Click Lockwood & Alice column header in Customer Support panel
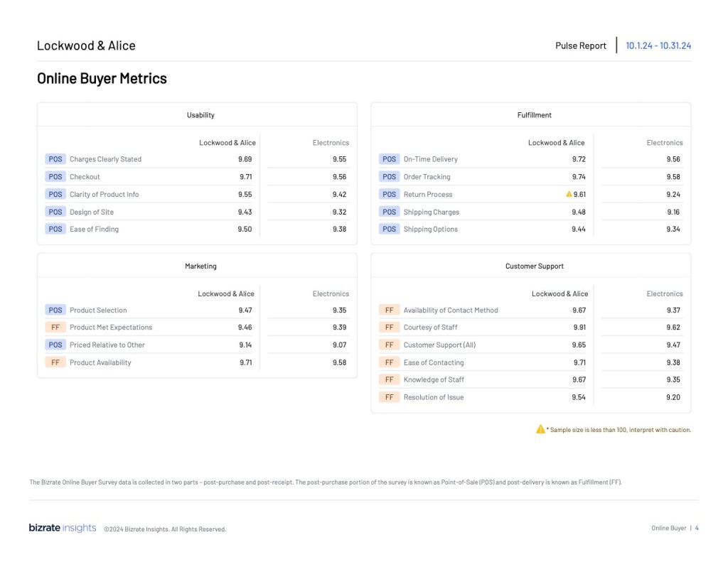 pos(560,293)
